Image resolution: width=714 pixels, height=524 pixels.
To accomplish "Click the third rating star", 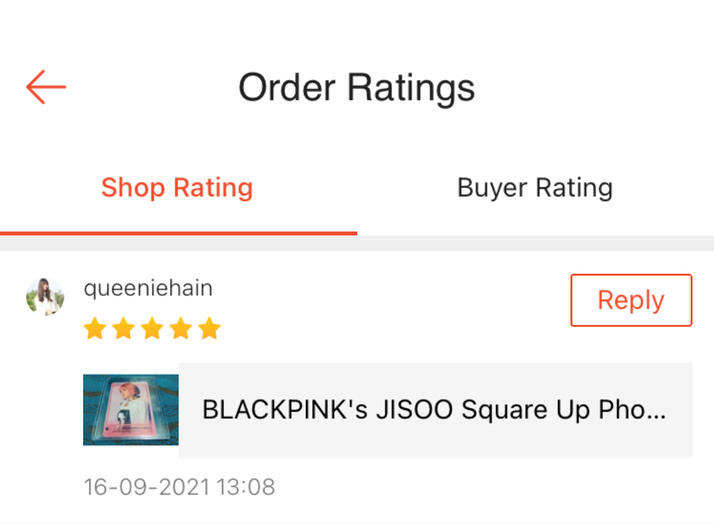I will point(152,329).
